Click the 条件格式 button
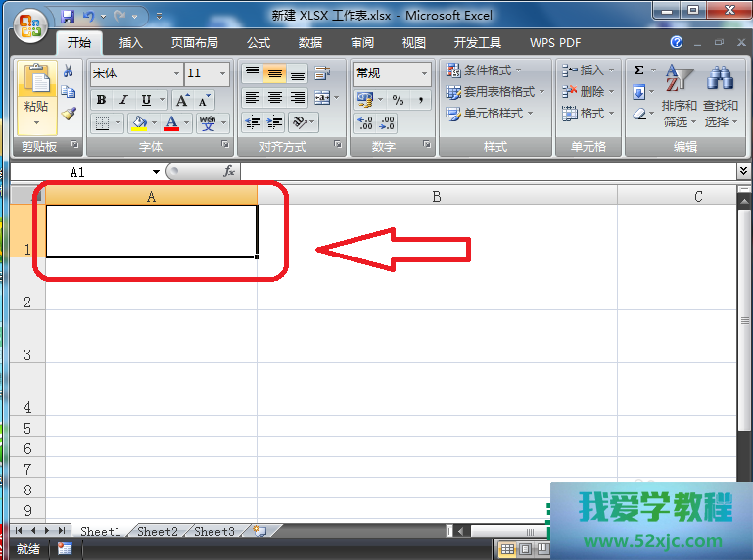 click(484, 70)
